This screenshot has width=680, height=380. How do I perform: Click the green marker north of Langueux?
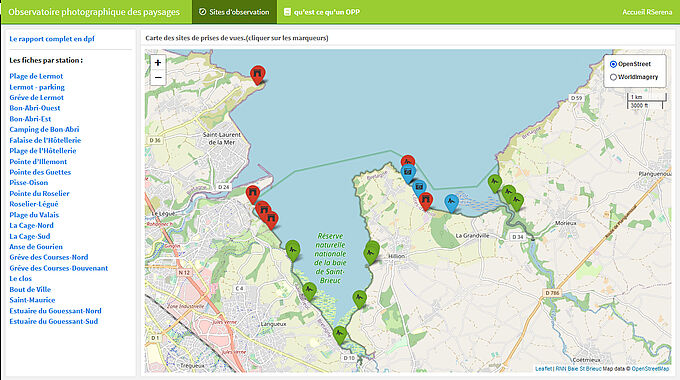293,251
